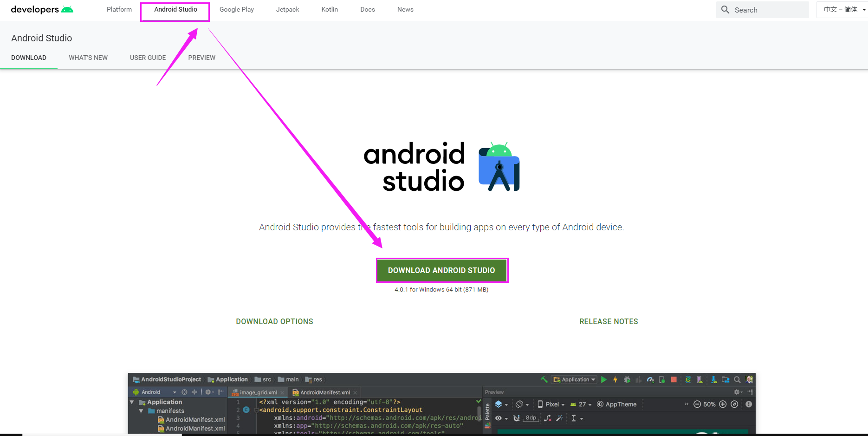
Task: Click the hide Preview panel icon
Action: tap(750, 392)
